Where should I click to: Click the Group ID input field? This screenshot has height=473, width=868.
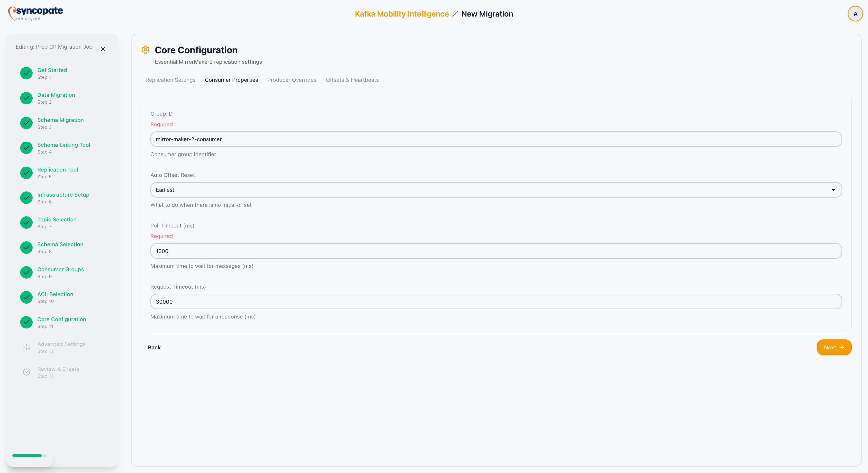tap(495, 139)
